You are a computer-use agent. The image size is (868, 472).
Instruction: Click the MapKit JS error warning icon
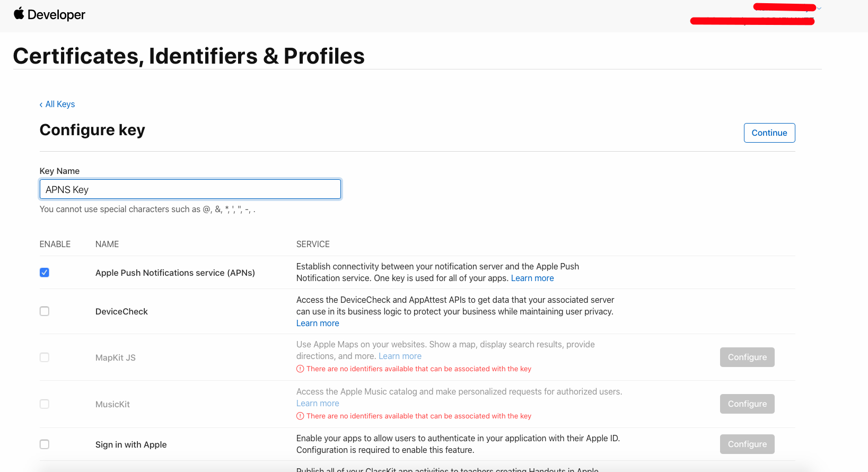coord(300,369)
